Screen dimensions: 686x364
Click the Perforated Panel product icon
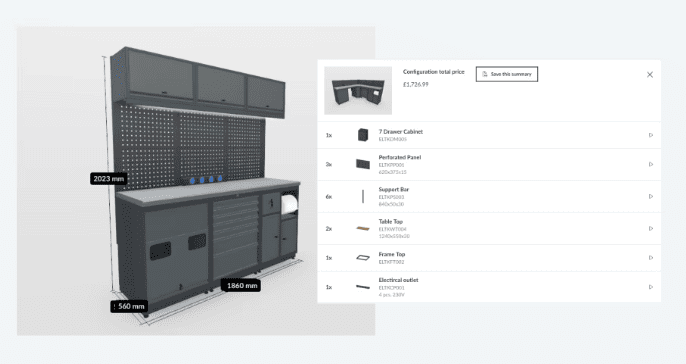[x=363, y=164]
